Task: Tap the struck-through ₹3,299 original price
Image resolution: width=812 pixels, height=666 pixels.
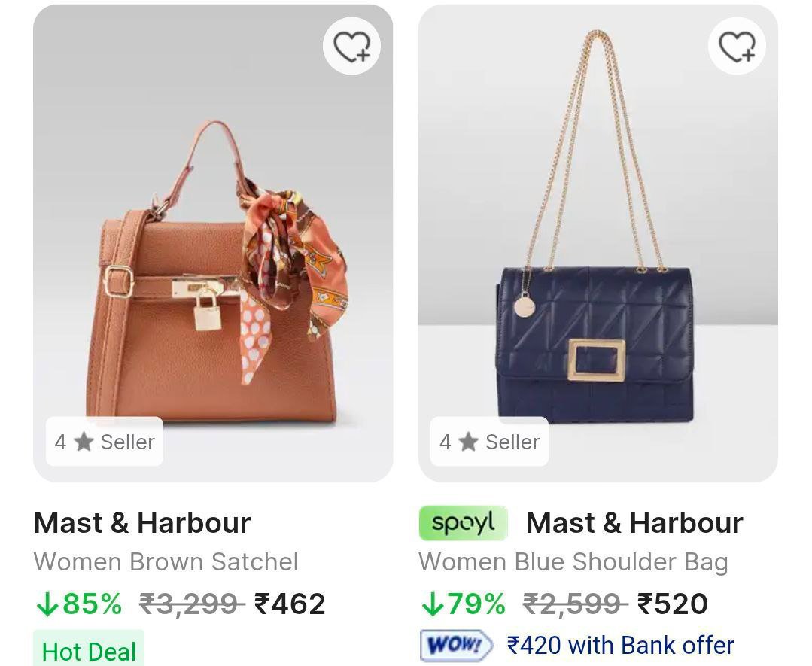Action: click(192, 604)
